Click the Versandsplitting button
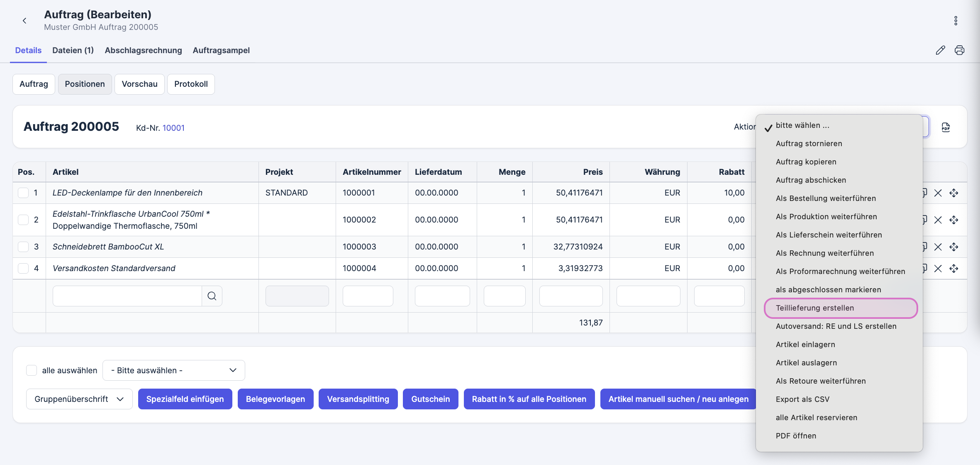 point(358,399)
